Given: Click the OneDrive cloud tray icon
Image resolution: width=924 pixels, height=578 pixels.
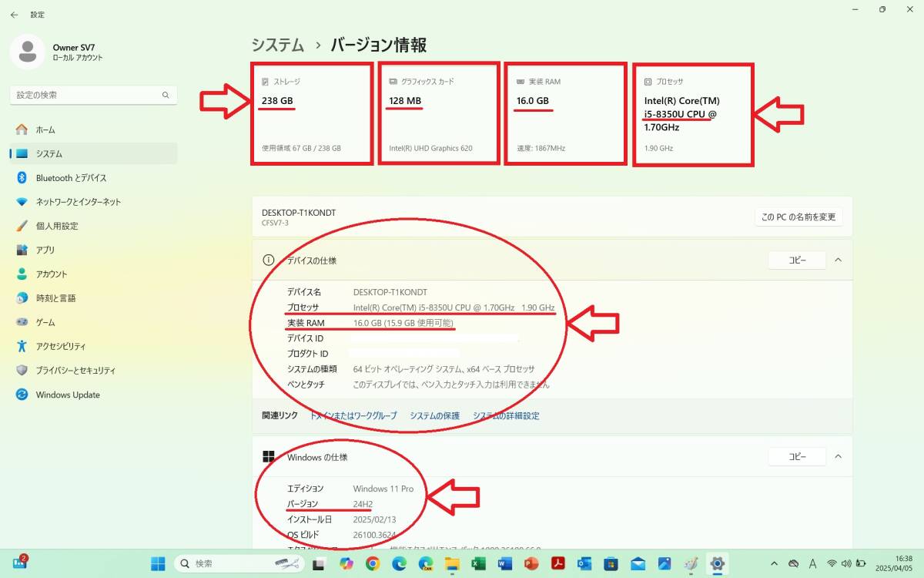Looking at the screenshot, I should click(793, 563).
